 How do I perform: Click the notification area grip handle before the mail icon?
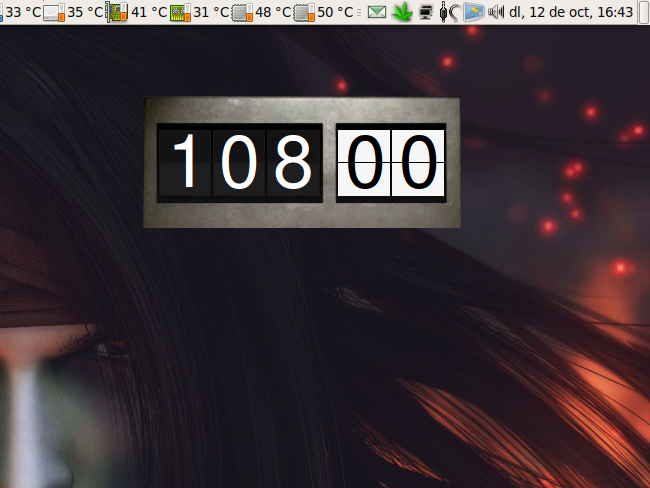pos(359,12)
